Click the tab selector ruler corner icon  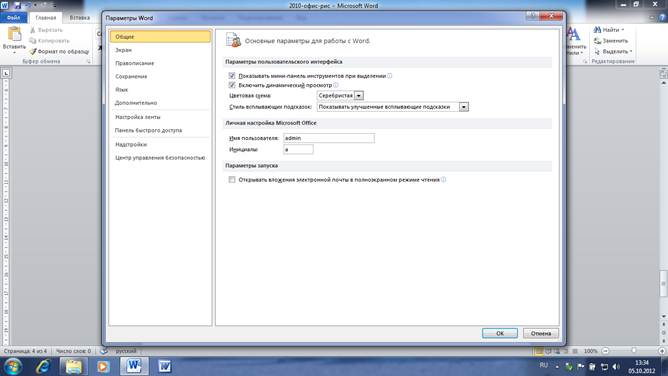[6, 73]
